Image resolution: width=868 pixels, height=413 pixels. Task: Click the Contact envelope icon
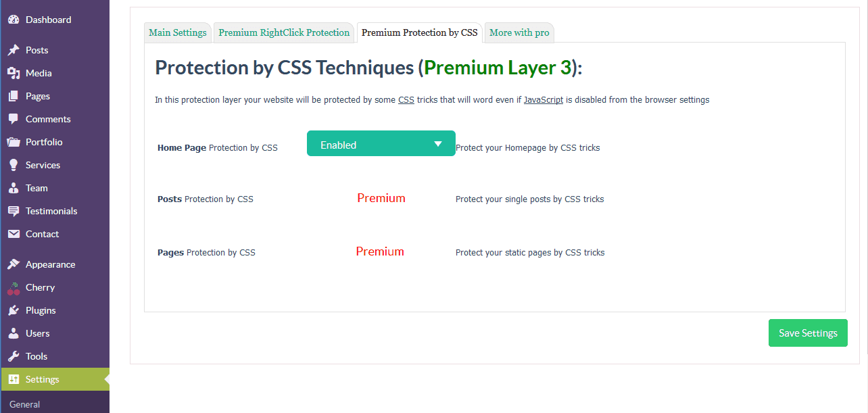[x=14, y=234]
